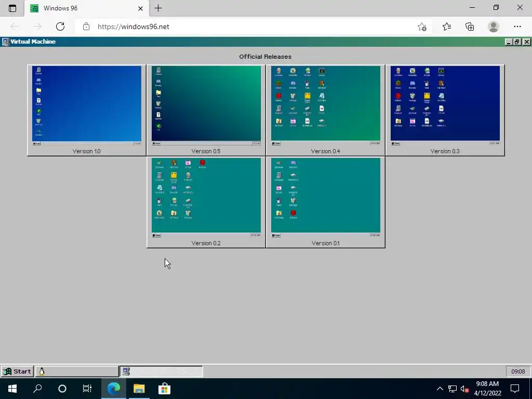Viewport: 532px width, 399px height.
Task: Open Cortana from the taskbar
Action: pyautogui.click(x=62, y=389)
